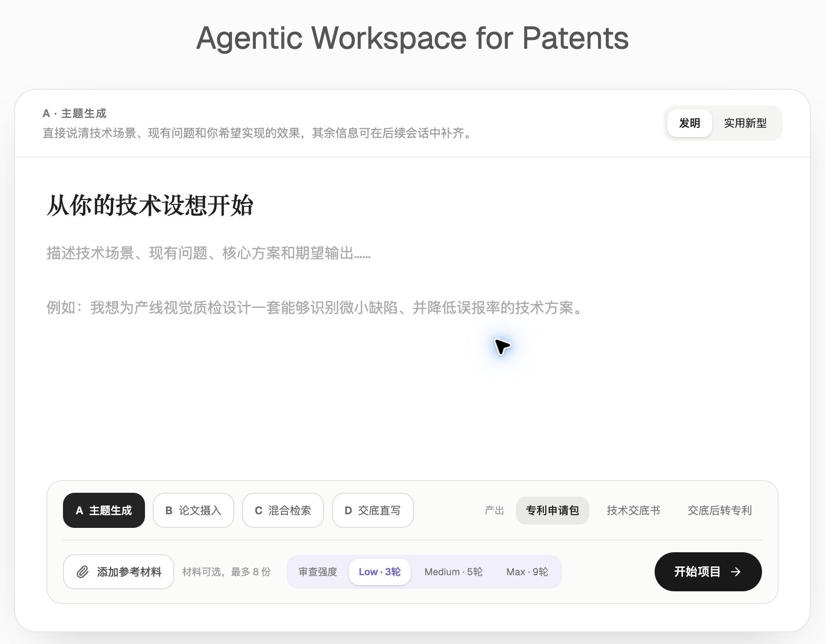The width and height of the screenshot is (825, 644).
Task: Switch patent type to 实用新型
Action: (745, 123)
